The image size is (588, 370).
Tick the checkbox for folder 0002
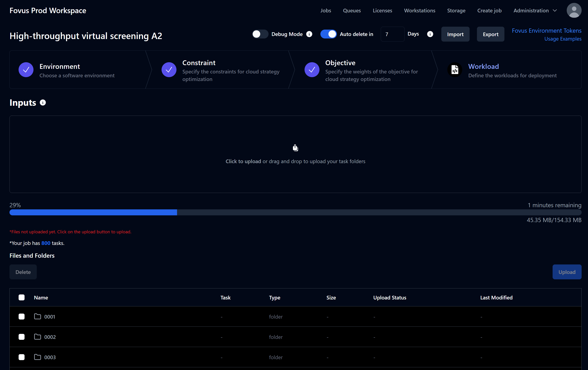click(21, 337)
